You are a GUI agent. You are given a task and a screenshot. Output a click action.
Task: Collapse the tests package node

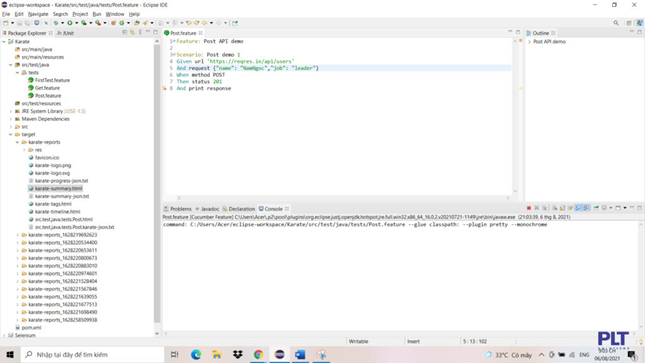coord(17,72)
